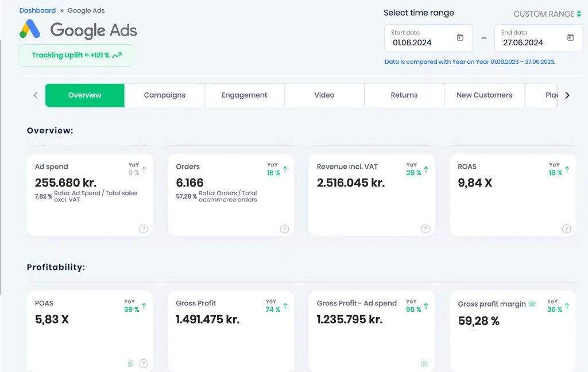
Task: Click the End date input field
Action: [x=539, y=38]
